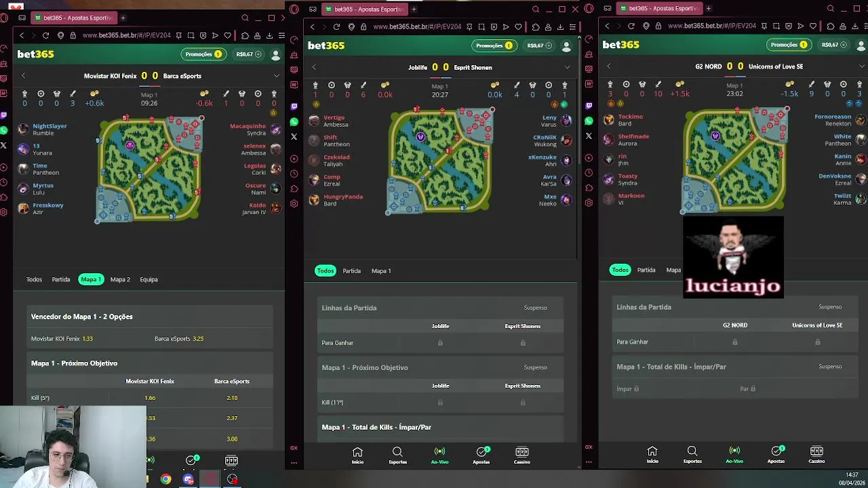
Task: Open Promoções in right window
Action: 789,45
